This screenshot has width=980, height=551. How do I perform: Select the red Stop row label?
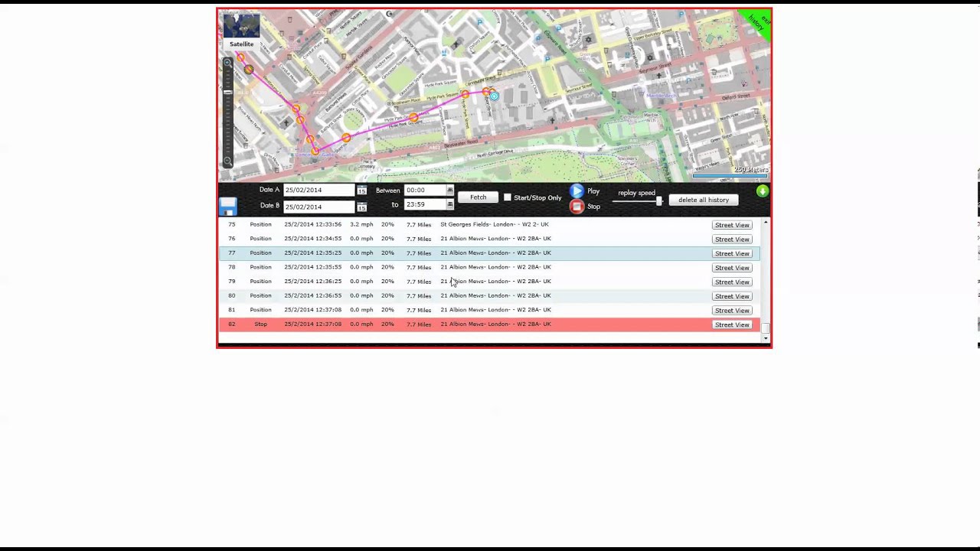tap(260, 324)
